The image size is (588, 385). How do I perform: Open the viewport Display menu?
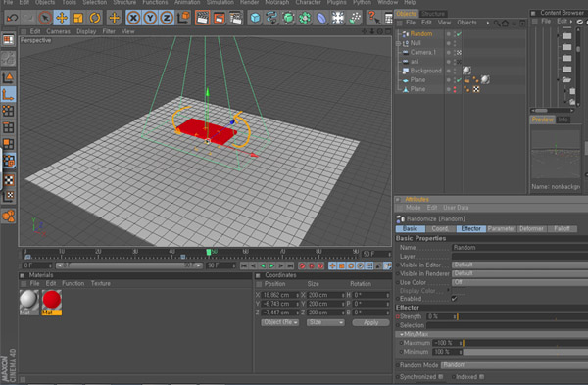click(x=86, y=31)
